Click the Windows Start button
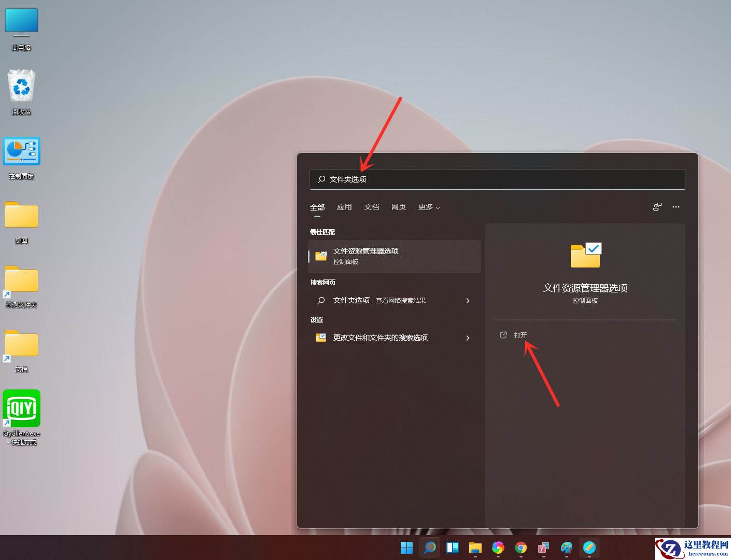The height and width of the screenshot is (560, 731). tap(406, 547)
